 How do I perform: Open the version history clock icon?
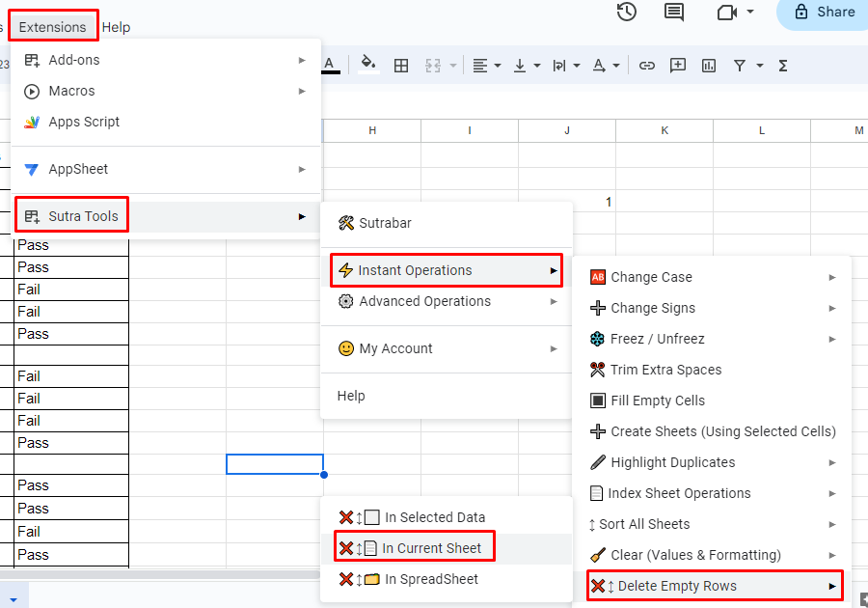tap(627, 12)
